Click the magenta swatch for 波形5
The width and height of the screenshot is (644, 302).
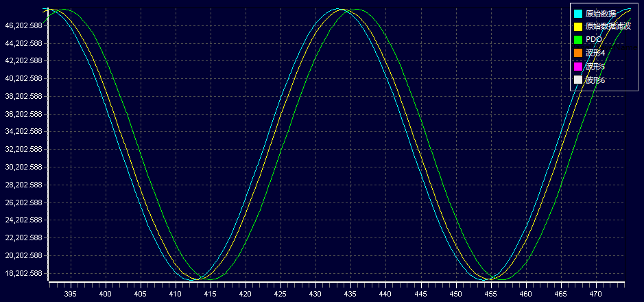(577, 67)
